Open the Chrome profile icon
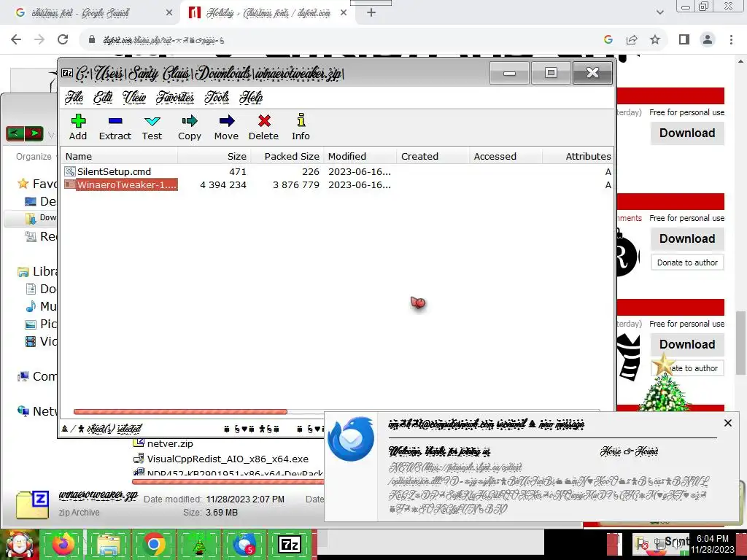This screenshot has height=560, width=747. click(708, 39)
